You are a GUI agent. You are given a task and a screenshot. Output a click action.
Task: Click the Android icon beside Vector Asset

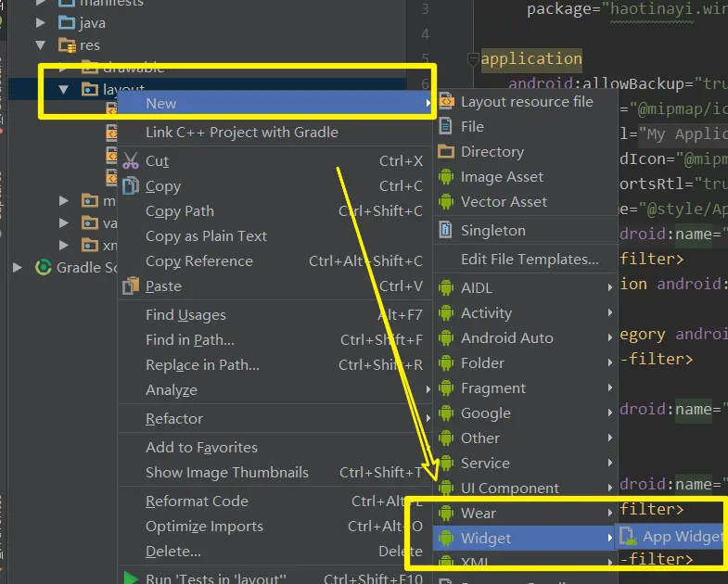[x=446, y=202]
